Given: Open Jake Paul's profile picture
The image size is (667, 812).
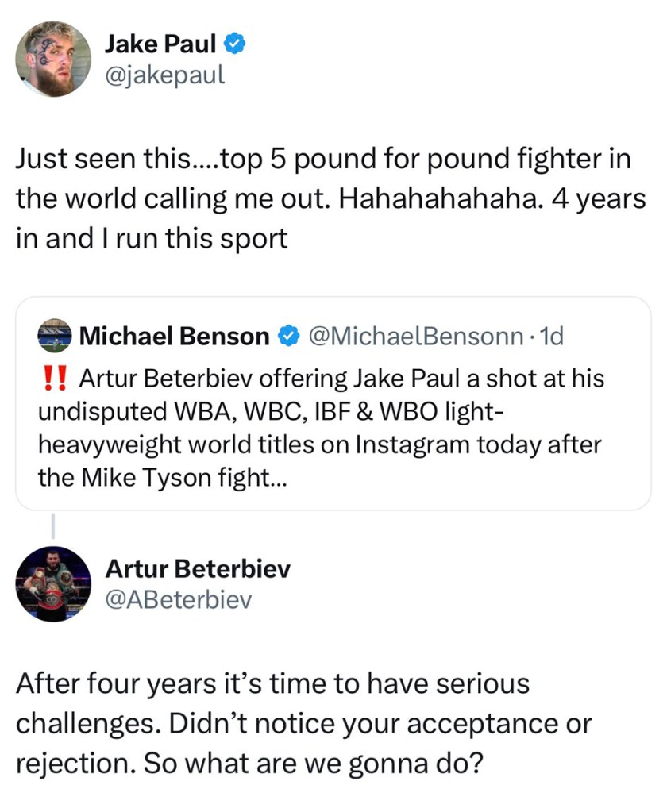Looking at the screenshot, I should (x=53, y=59).
